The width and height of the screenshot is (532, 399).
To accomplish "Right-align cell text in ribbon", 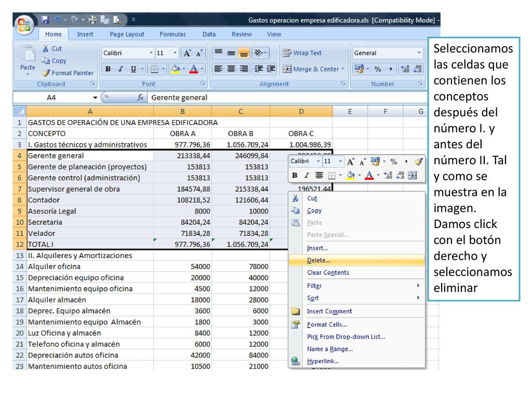I will (x=244, y=69).
